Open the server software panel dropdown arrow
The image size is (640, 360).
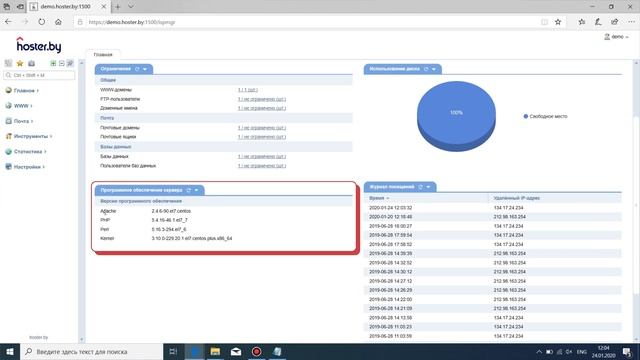(x=196, y=191)
